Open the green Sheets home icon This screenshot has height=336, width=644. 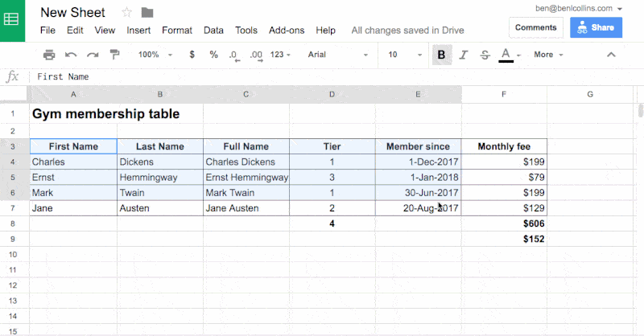tap(12, 21)
